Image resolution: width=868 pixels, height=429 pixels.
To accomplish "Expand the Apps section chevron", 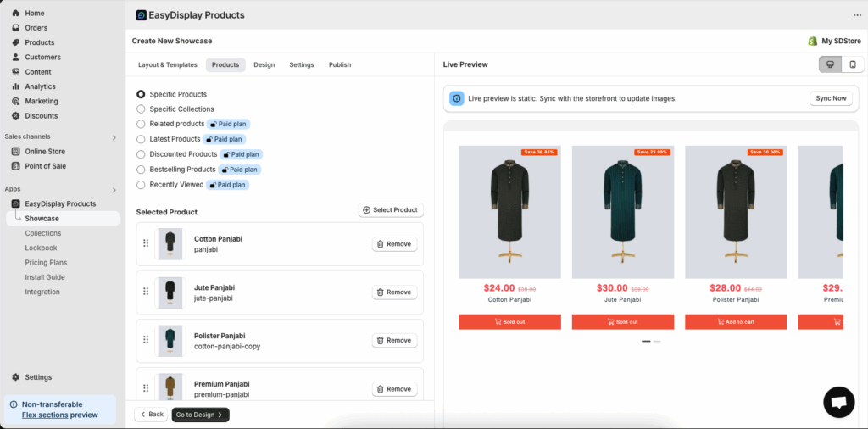I will pos(114,190).
